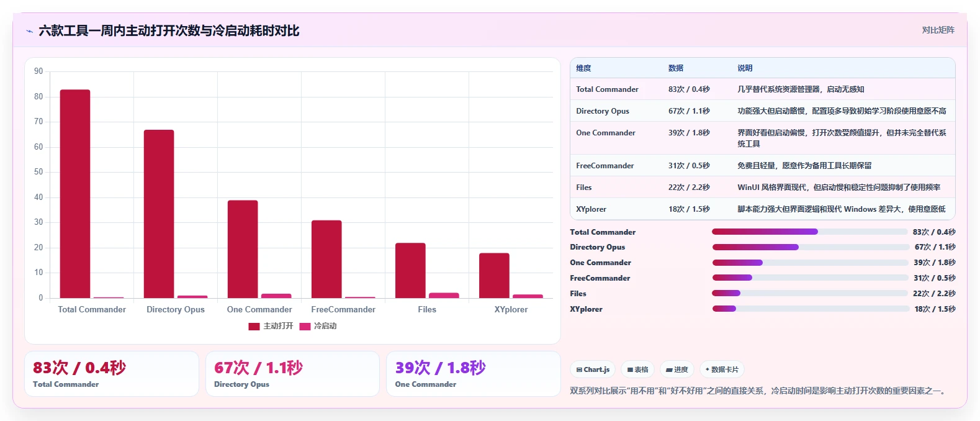Viewport: 980px width, 421px height.
Task: Click Total Commander progress bar
Action: tap(810, 232)
